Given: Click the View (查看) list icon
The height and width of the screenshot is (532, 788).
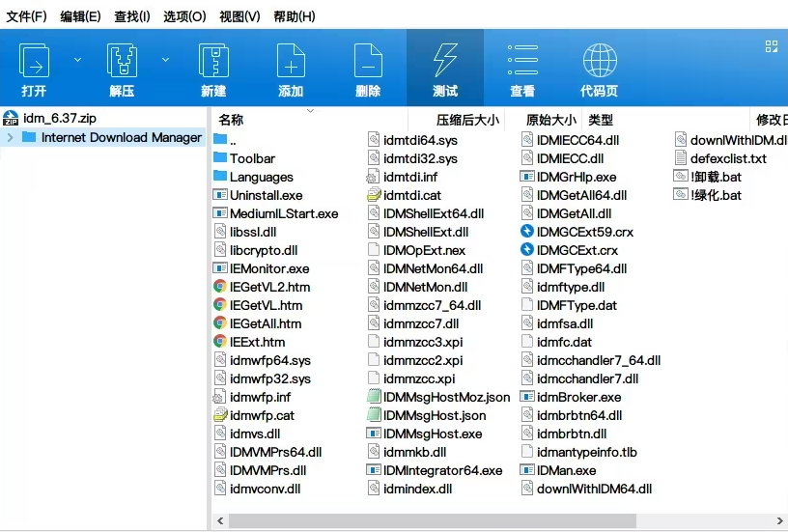Looking at the screenshot, I should coord(522,60).
